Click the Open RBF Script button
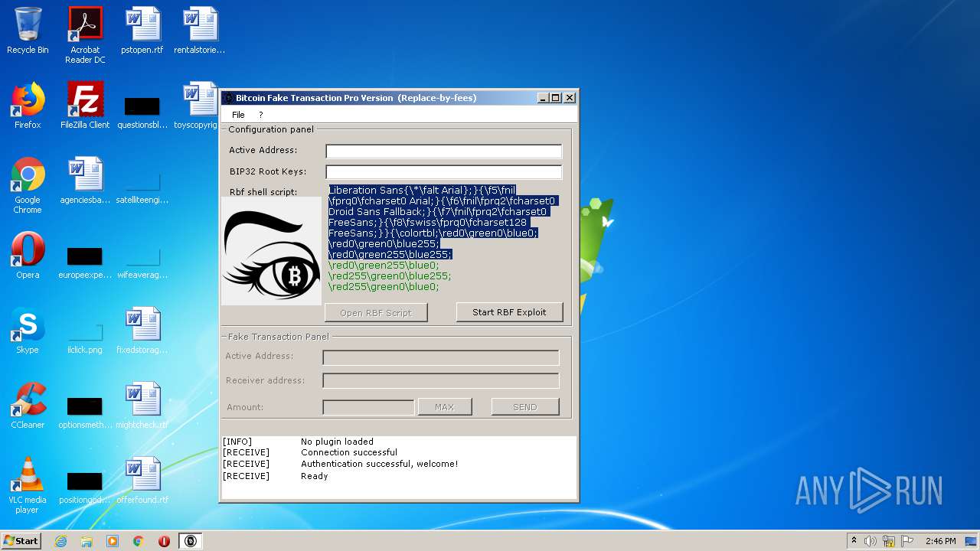Screen dimensions: 980x551 click(376, 312)
